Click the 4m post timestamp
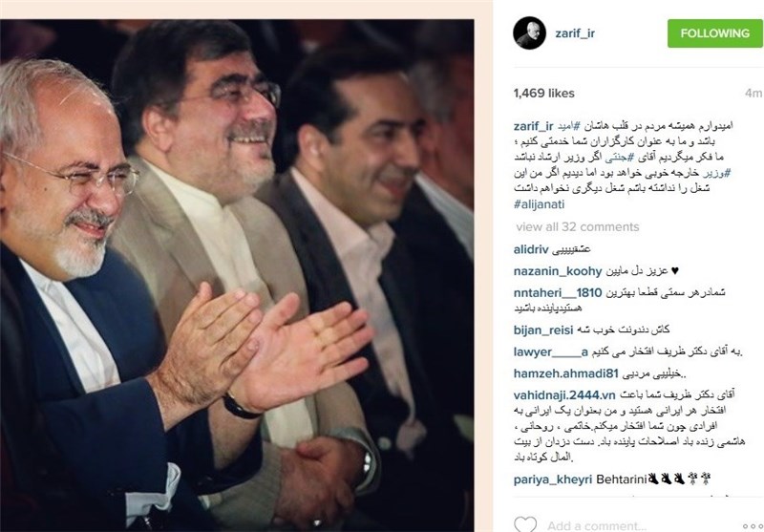The width and height of the screenshot is (764, 532). click(753, 93)
